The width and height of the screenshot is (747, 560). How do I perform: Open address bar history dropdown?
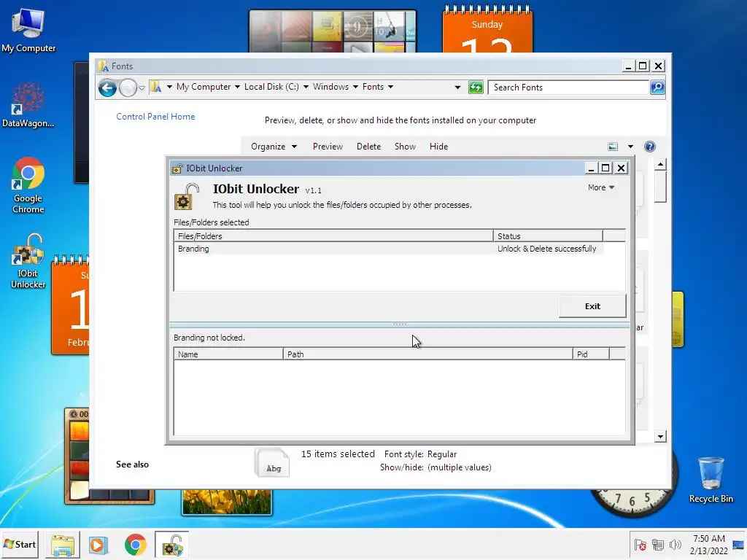[x=457, y=87]
